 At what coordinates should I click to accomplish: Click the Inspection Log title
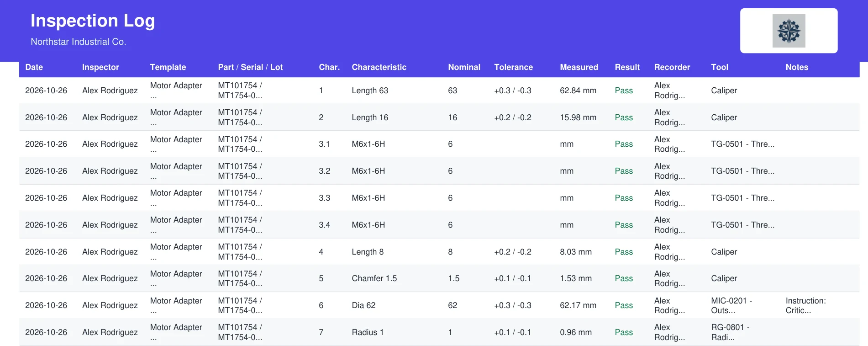pos(93,21)
